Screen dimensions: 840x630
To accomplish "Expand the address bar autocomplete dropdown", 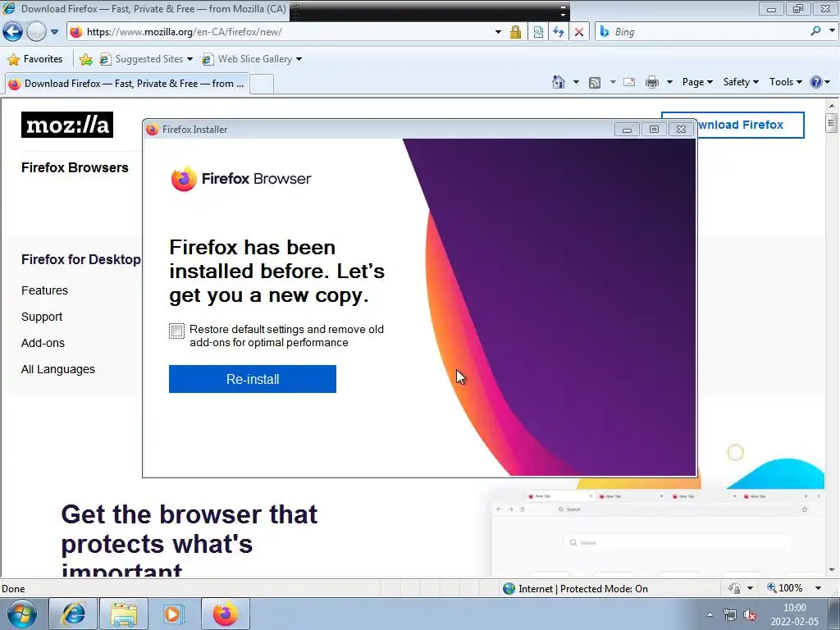I will pyautogui.click(x=498, y=32).
